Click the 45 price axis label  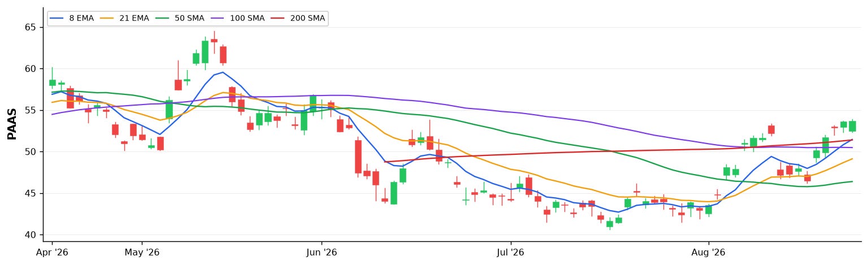(x=30, y=193)
